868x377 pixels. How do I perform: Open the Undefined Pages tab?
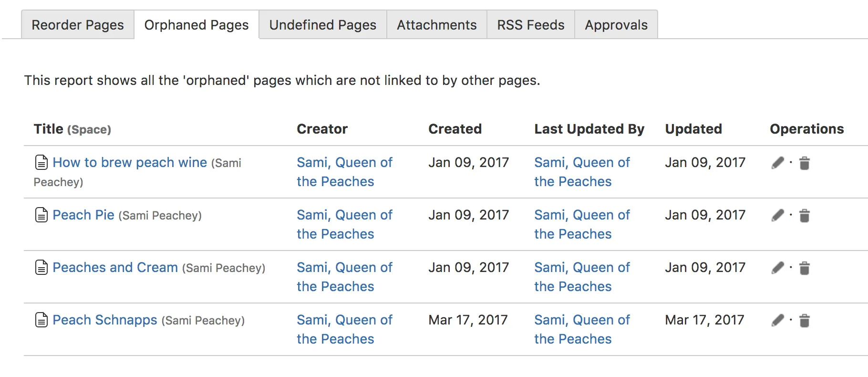point(323,25)
